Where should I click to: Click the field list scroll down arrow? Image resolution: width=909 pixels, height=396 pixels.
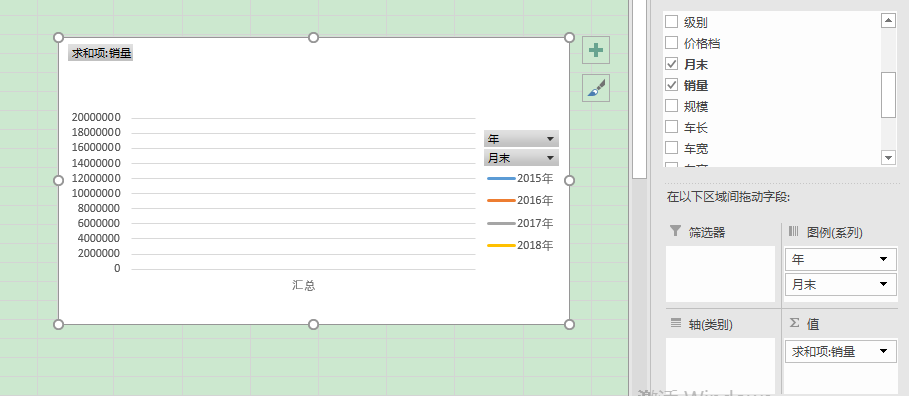click(888, 157)
